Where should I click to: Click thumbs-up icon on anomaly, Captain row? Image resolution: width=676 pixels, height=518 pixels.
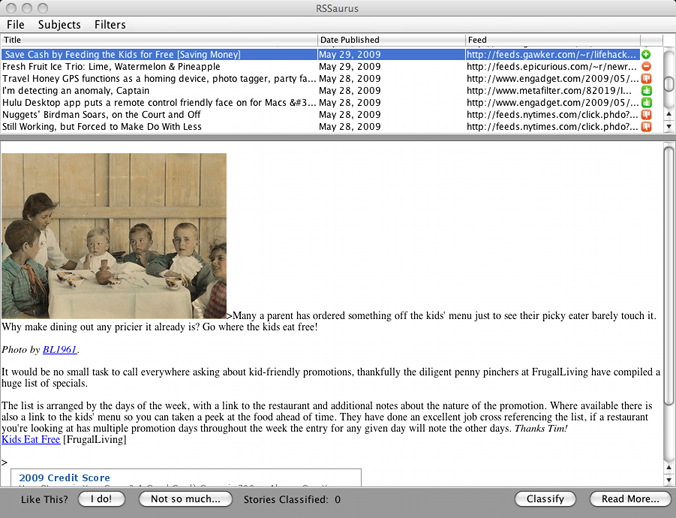point(646,91)
